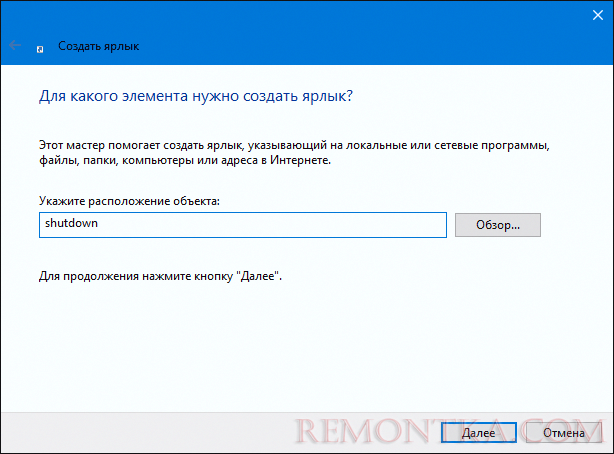Open file browser via Обзор... button

click(498, 225)
